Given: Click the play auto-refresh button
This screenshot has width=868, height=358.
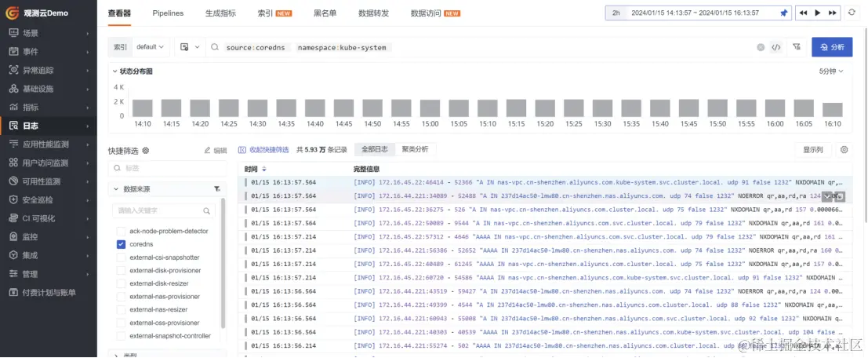Looking at the screenshot, I should [x=818, y=13].
